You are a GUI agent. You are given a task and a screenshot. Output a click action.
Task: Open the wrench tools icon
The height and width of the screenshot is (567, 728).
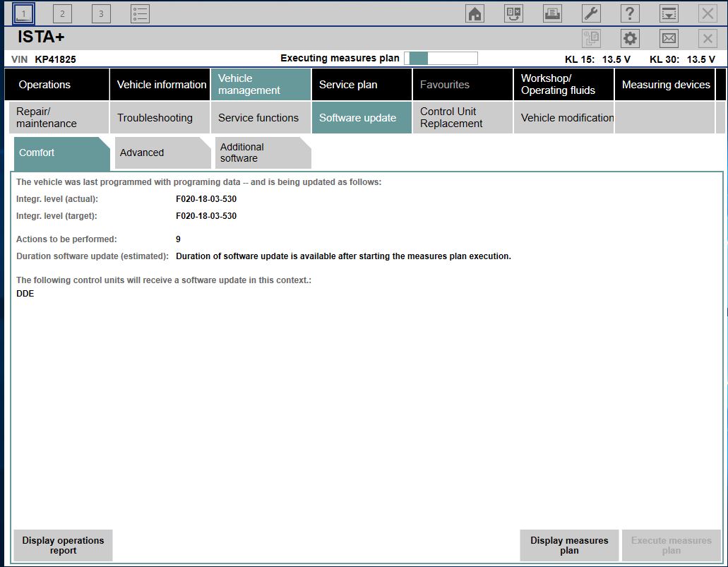pyautogui.click(x=591, y=13)
